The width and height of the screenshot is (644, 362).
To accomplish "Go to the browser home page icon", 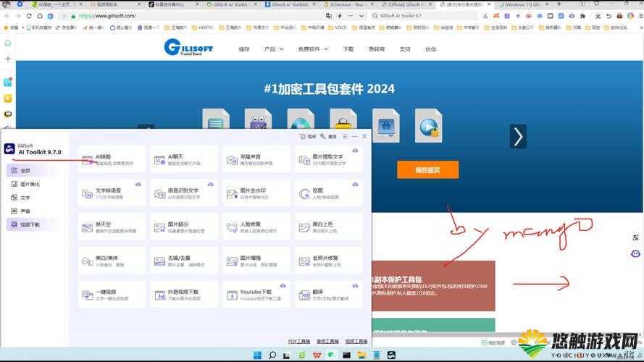I will (x=40, y=16).
